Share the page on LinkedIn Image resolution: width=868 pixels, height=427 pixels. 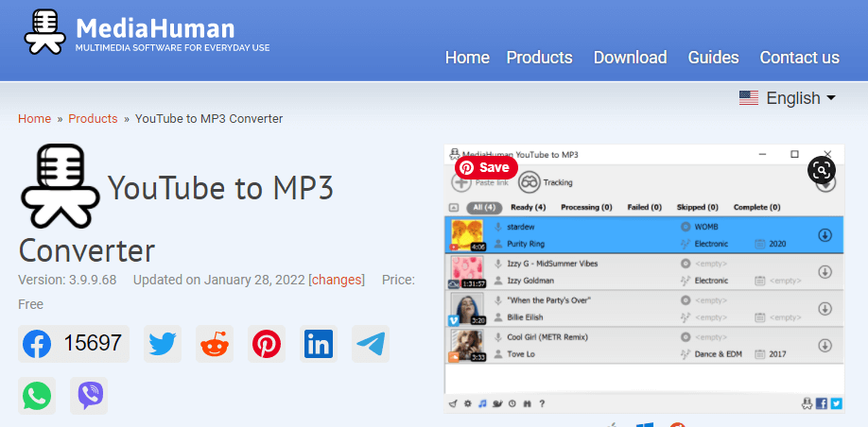319,344
